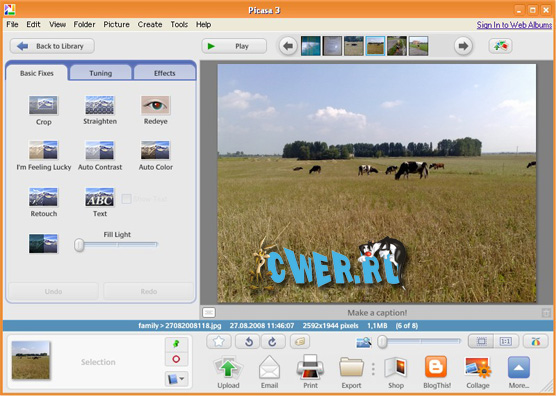
Task: Apply Auto Contrast fix
Action: (100, 150)
